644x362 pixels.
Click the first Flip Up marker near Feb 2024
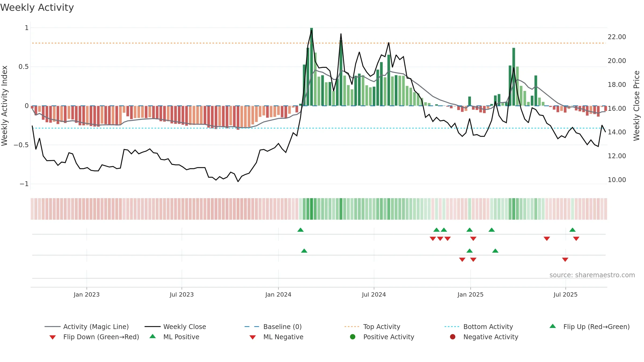coord(301,230)
